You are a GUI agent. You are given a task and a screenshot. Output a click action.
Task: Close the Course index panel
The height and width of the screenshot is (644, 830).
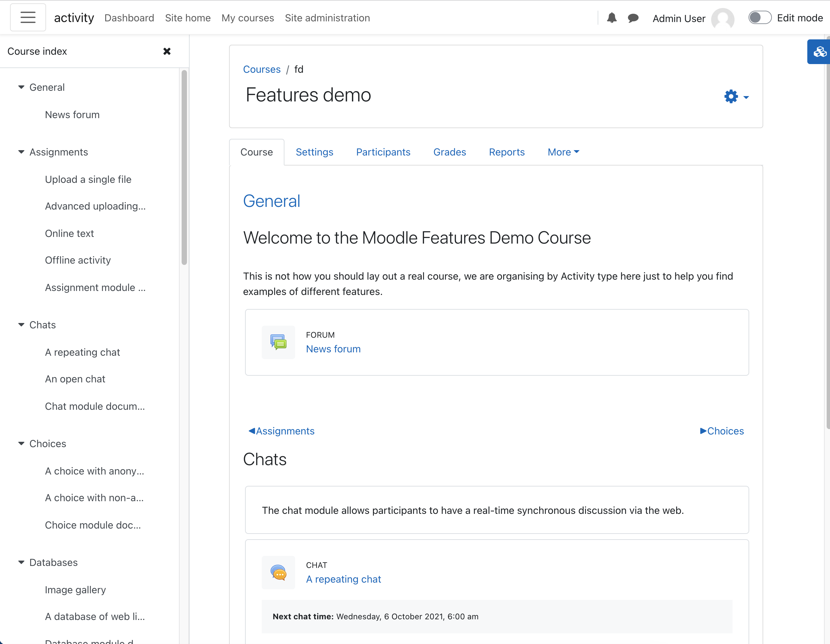[x=167, y=51]
